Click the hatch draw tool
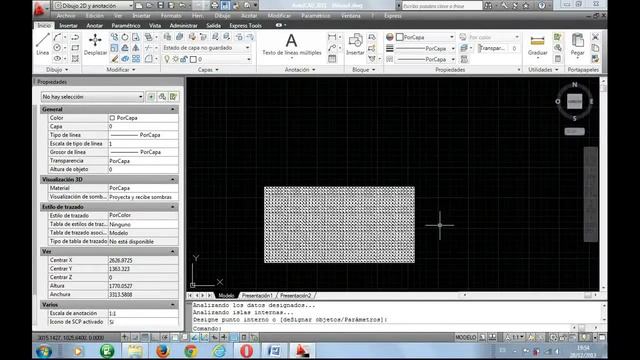 coord(75,59)
